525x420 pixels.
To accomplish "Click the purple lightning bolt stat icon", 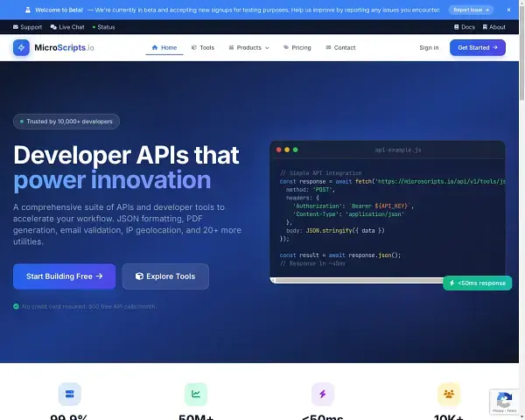I will click(x=322, y=394).
